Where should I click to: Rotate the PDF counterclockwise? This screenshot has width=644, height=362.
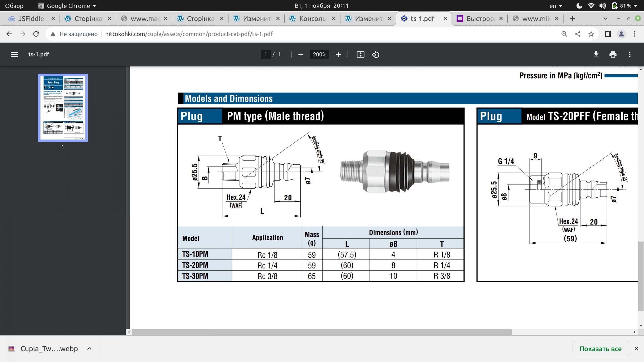376,55
